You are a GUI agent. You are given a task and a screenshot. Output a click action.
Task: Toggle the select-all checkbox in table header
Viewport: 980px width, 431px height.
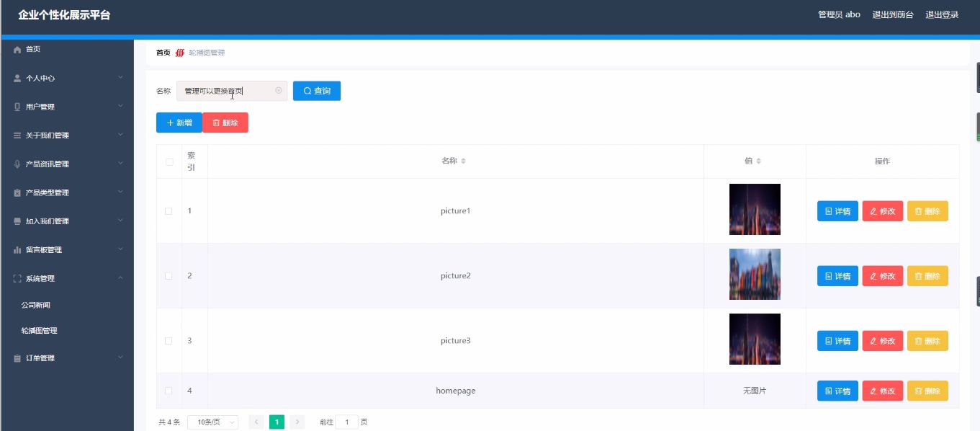(x=169, y=161)
